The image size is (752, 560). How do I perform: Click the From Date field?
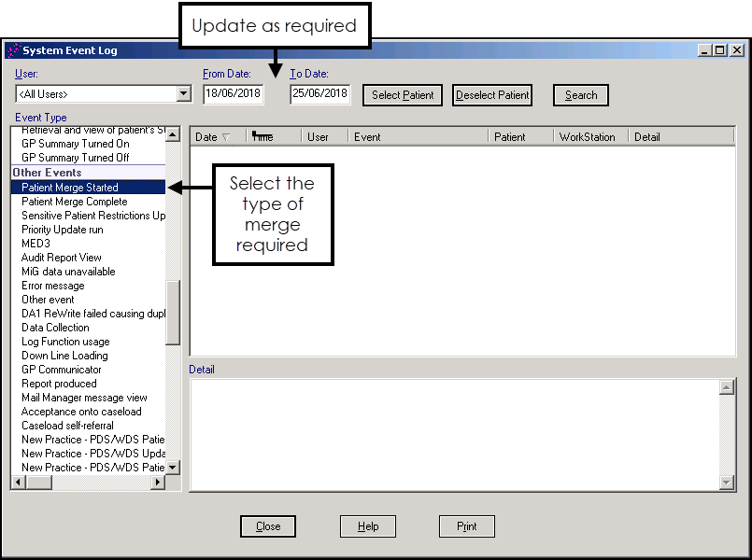point(234,94)
